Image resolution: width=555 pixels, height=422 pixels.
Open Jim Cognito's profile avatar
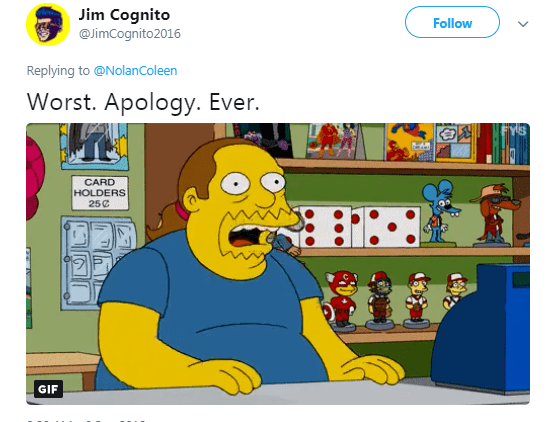pyautogui.click(x=48, y=24)
